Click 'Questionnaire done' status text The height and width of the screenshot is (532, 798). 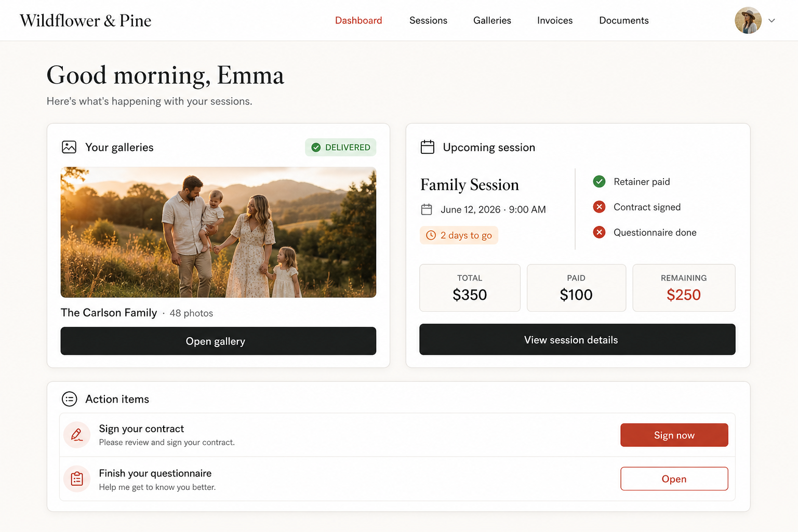tap(655, 232)
